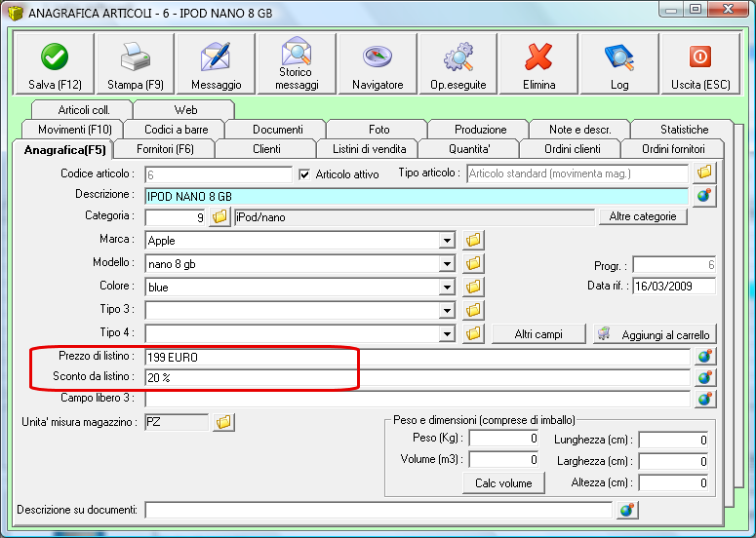Click the Volume (m3) field
The width and height of the screenshot is (756, 538).
pos(504,459)
